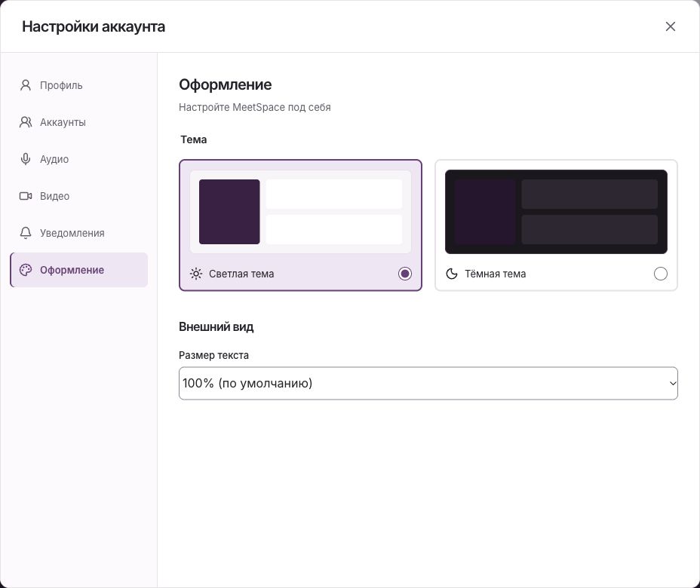Click the moon icon for Тёмная тема
The image size is (700, 588).
coord(452,274)
